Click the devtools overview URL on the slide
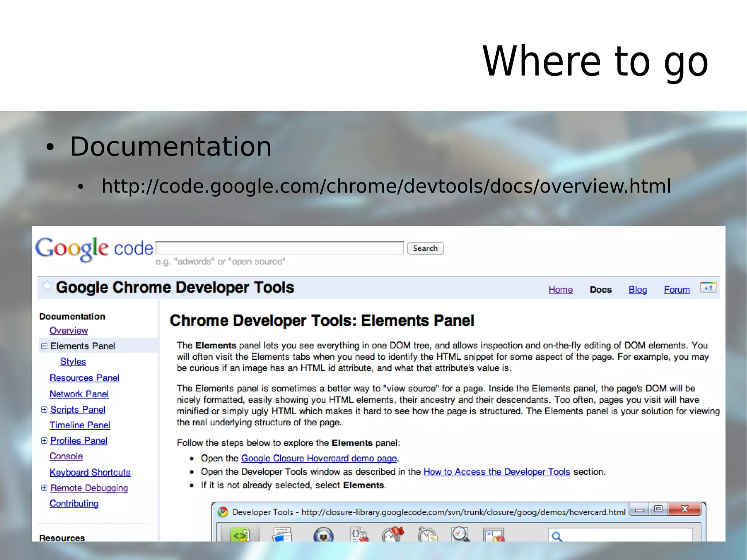 point(386,186)
